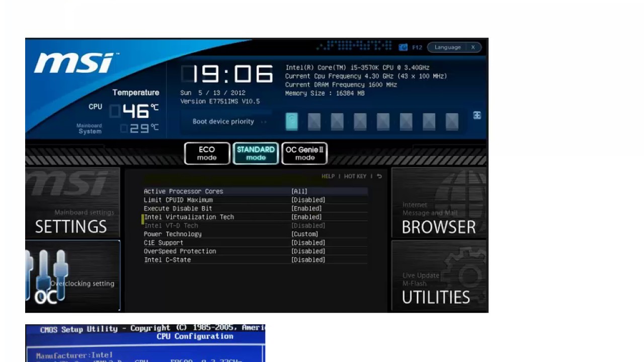
Task: Change Power Technology [Custom] value
Action: [x=305, y=234]
